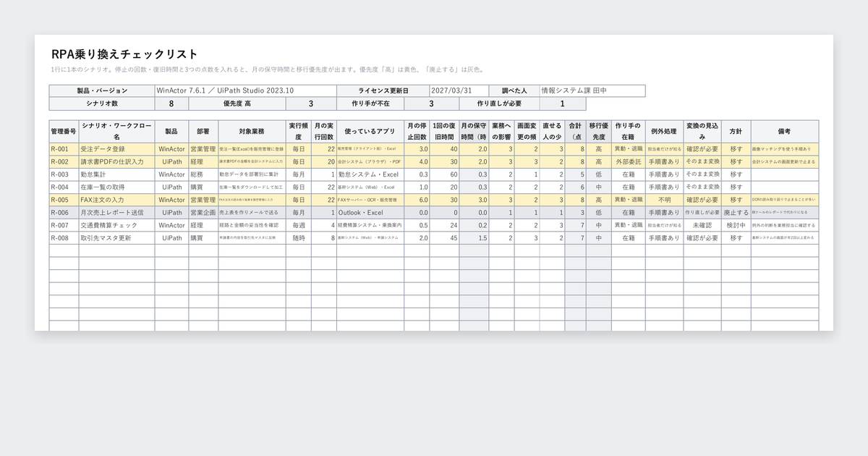Click the recovery time '45' in row R-008
The height and width of the screenshot is (456, 868).
pos(445,237)
